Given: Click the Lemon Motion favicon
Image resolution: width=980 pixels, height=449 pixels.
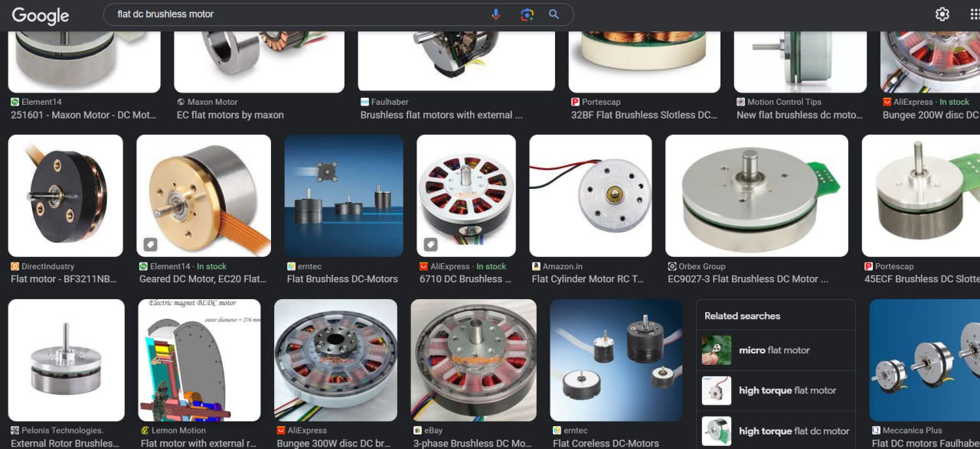Looking at the screenshot, I should [145, 431].
